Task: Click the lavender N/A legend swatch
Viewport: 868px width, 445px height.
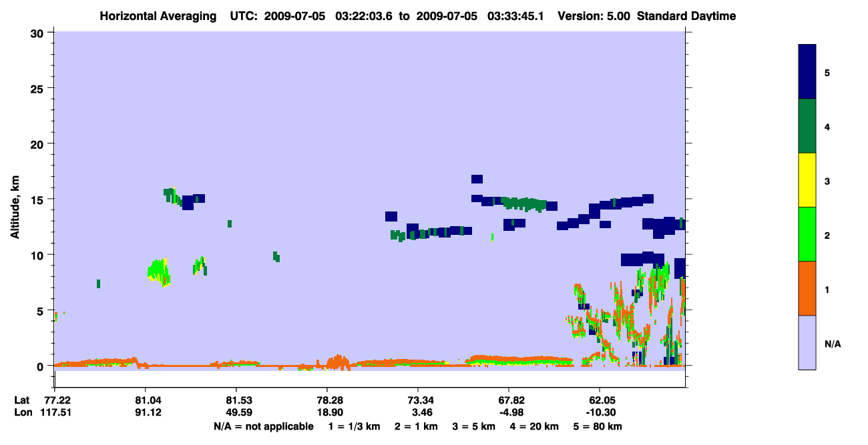Action: point(807,342)
